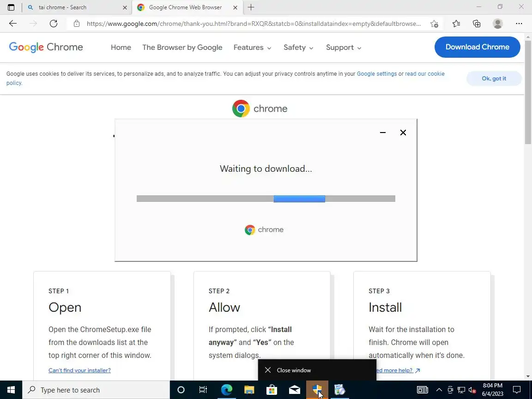Open Microsoft Store from taskbar
The width and height of the screenshot is (532, 399).
(272, 390)
